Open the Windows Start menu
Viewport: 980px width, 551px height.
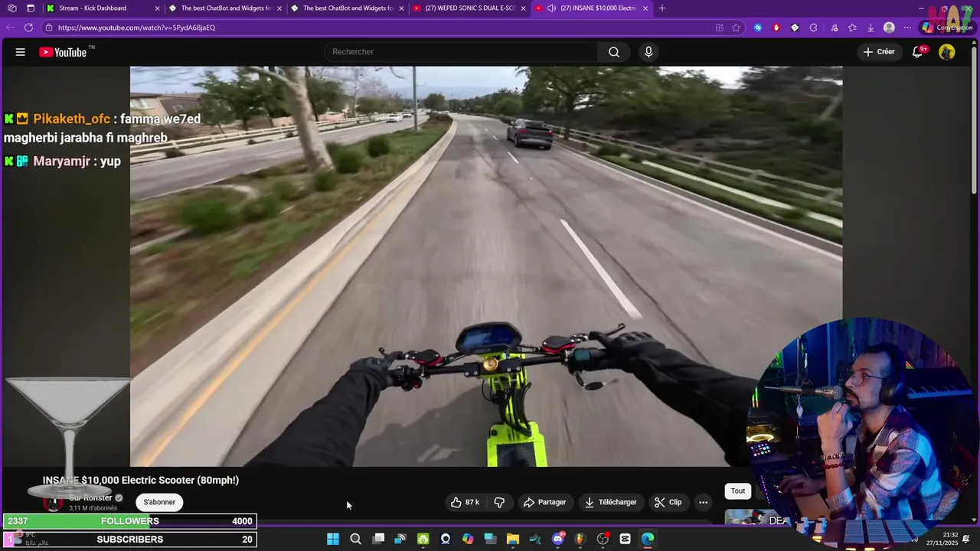(333, 539)
